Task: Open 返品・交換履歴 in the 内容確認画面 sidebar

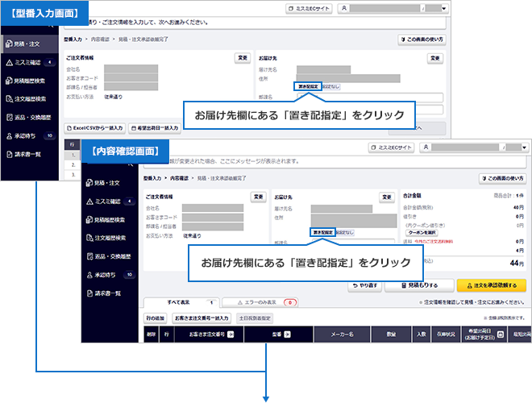Action: click(x=110, y=256)
